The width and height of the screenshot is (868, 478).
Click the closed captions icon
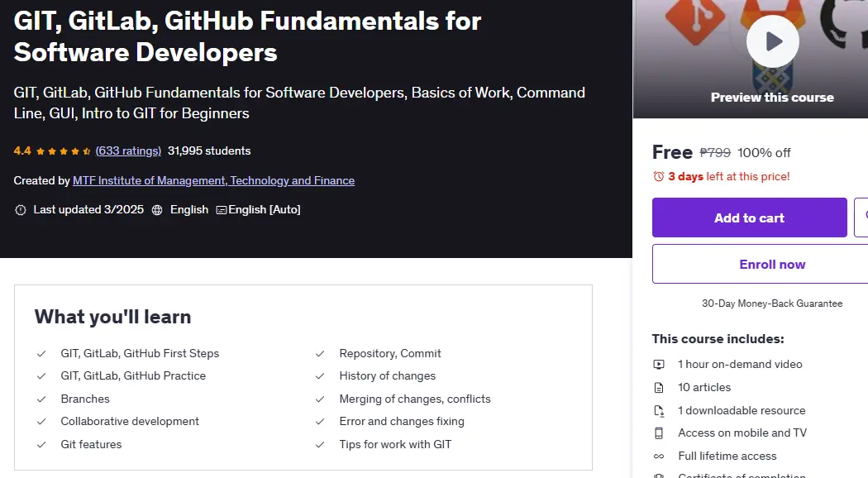tap(221, 210)
